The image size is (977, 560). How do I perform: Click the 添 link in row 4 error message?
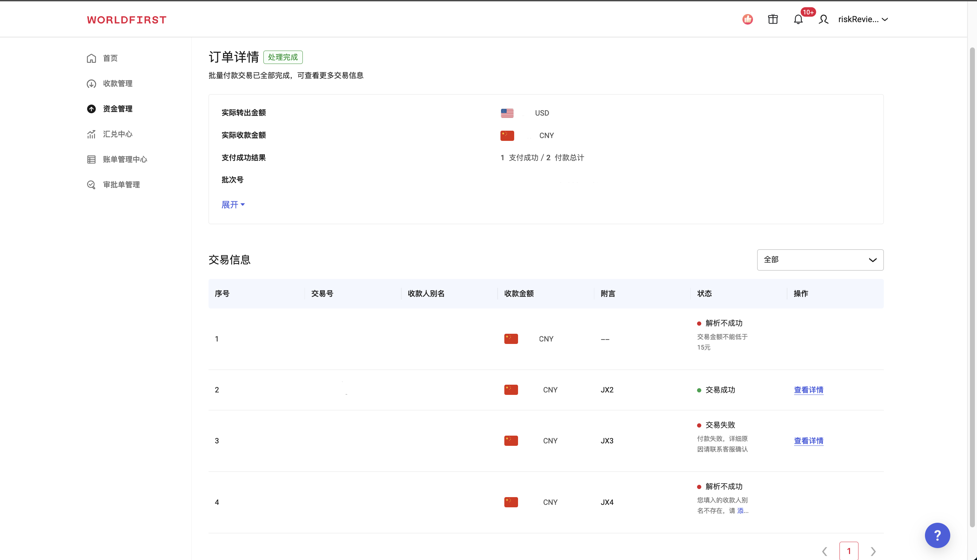(x=740, y=510)
